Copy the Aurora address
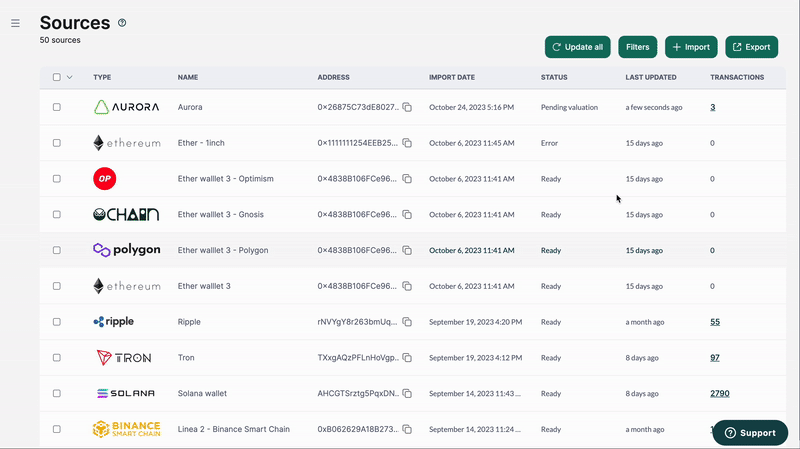Viewport: 800px width, 449px height. 407,107
